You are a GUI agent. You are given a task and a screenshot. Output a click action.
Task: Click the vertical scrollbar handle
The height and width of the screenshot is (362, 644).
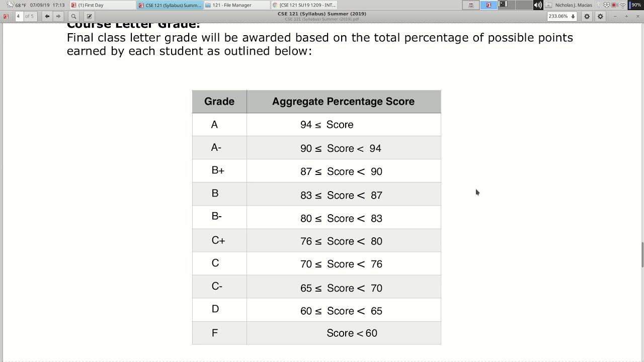[642, 255]
